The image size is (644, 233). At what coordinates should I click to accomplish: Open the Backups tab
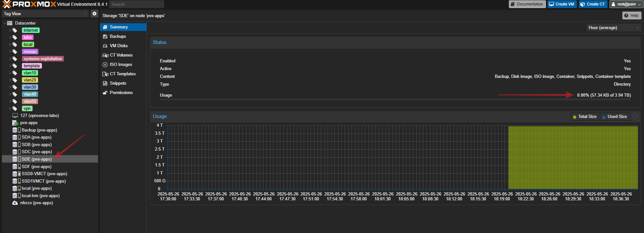118,37
